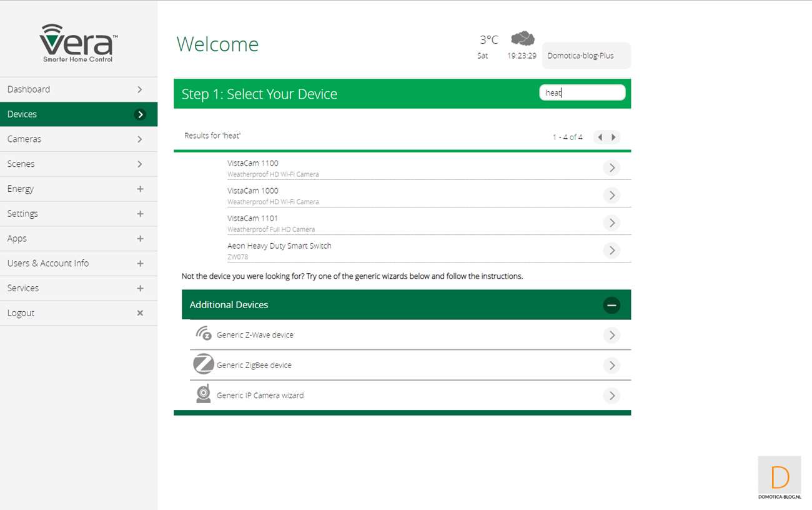Go to previous results page arrow
Image resolution: width=812 pixels, height=510 pixels.
600,137
